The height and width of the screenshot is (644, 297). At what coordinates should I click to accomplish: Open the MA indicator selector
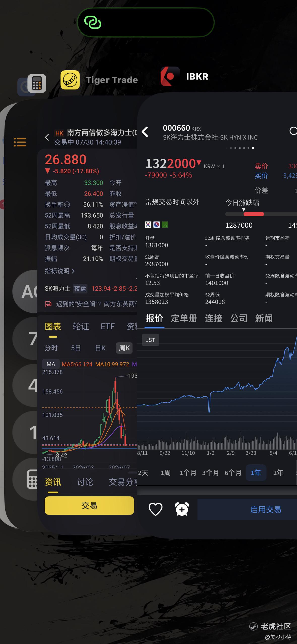[51, 364]
